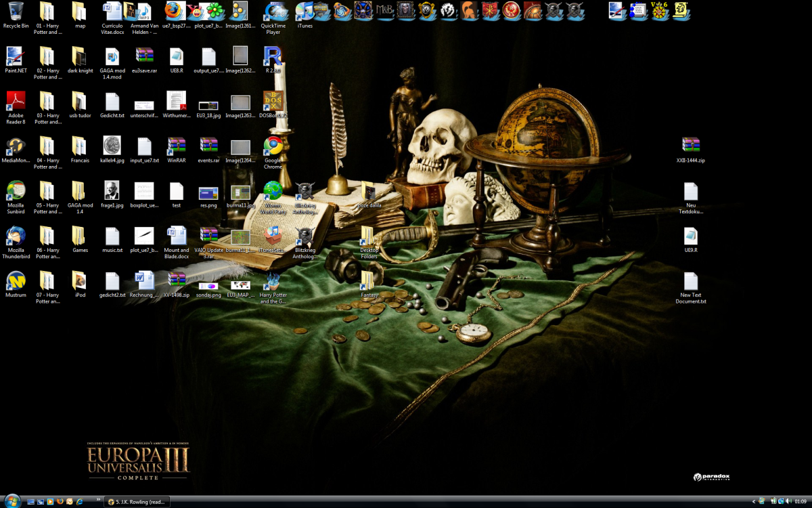This screenshot has height=508, width=812.
Task: Open the QuickTime Player shortcut
Action: tap(273, 12)
